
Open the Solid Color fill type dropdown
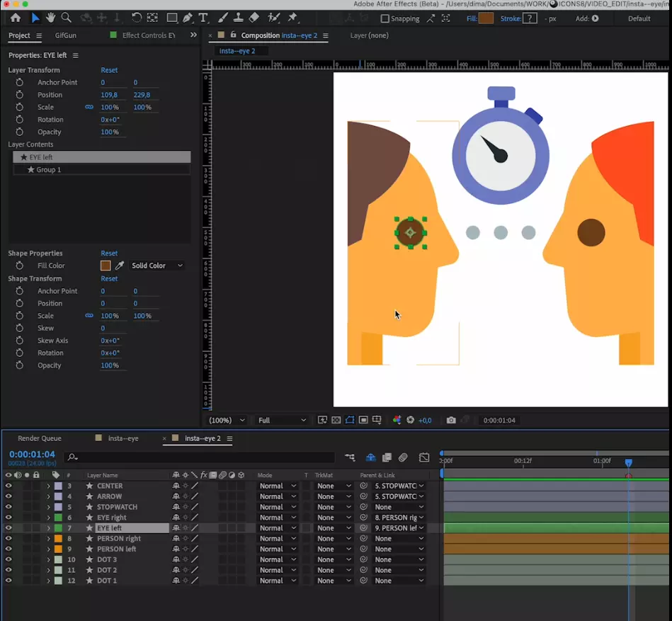(x=157, y=266)
